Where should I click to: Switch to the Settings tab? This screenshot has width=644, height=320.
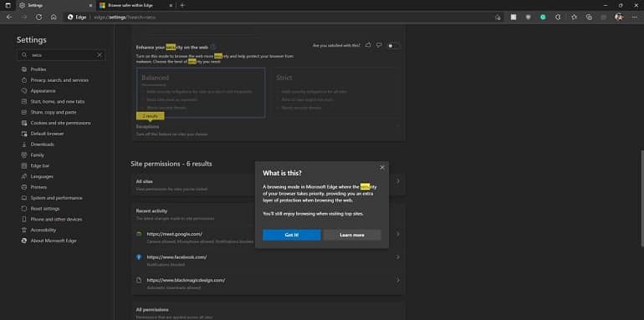55,5
